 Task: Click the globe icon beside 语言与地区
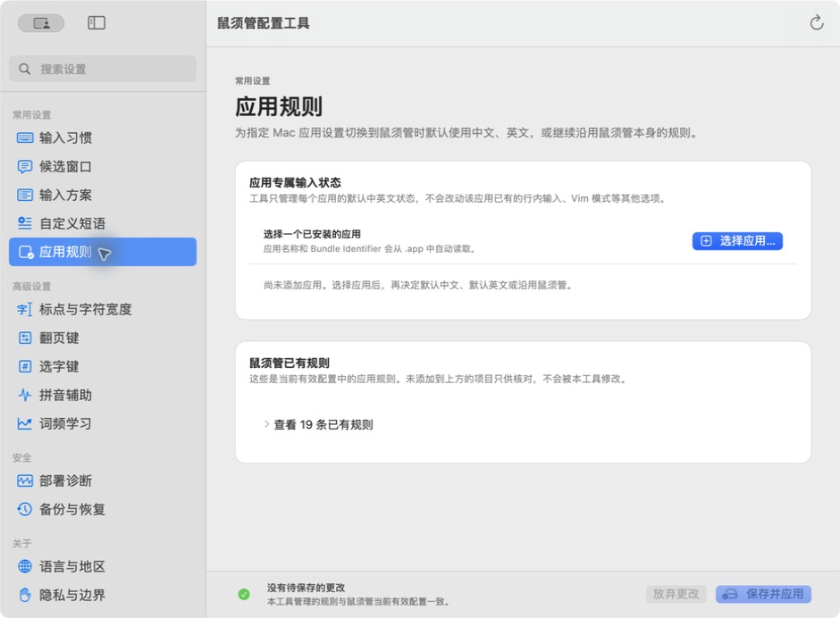pyautogui.click(x=25, y=566)
